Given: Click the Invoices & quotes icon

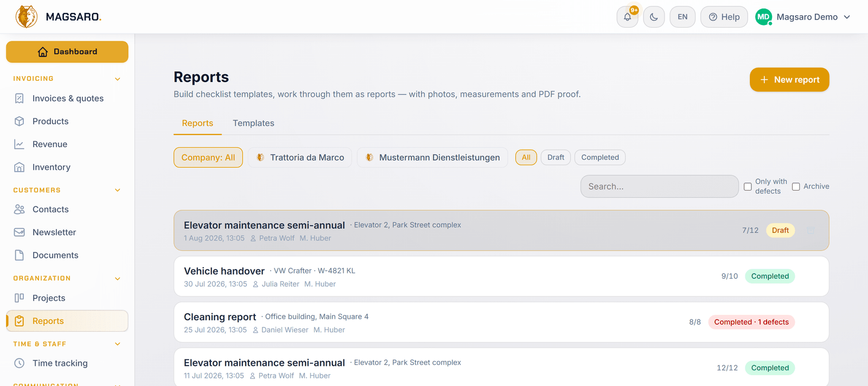Looking at the screenshot, I should coord(20,98).
